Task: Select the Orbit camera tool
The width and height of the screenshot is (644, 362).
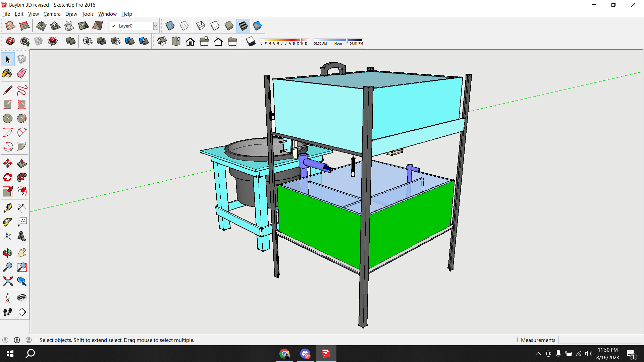Action: point(7,253)
